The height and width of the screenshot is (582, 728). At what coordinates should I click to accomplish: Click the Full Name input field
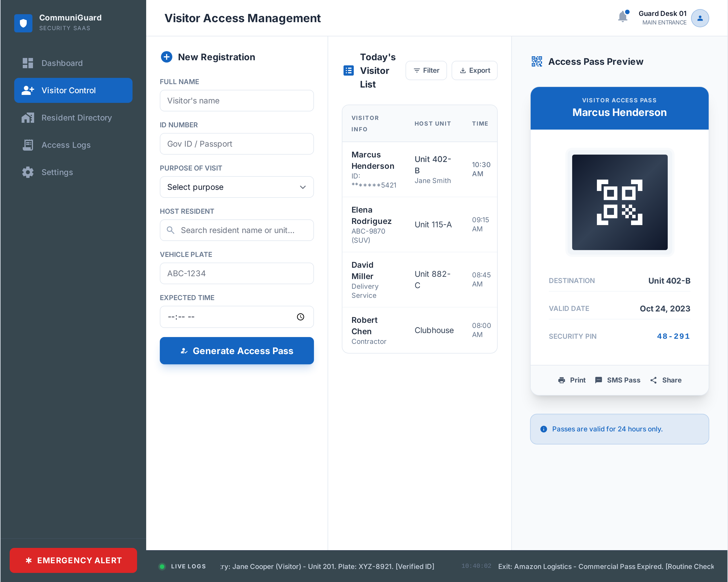[x=236, y=101]
